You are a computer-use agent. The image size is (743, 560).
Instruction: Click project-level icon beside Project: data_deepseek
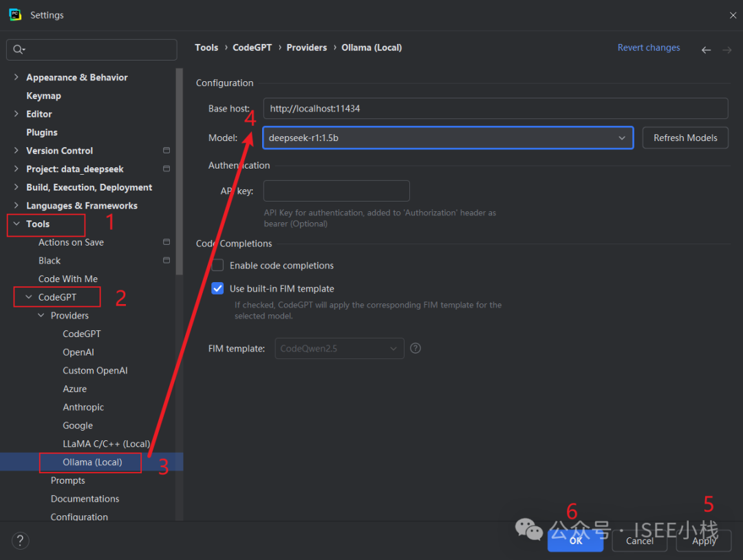coord(166,169)
